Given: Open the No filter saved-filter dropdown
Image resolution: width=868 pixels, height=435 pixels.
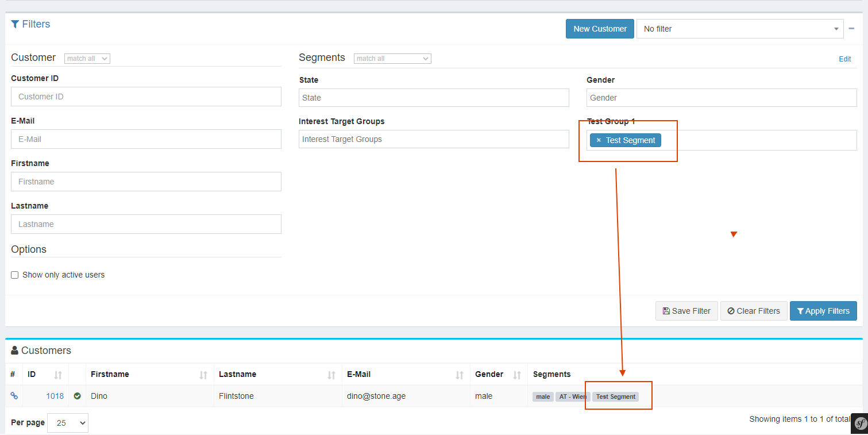Looking at the screenshot, I should point(740,29).
